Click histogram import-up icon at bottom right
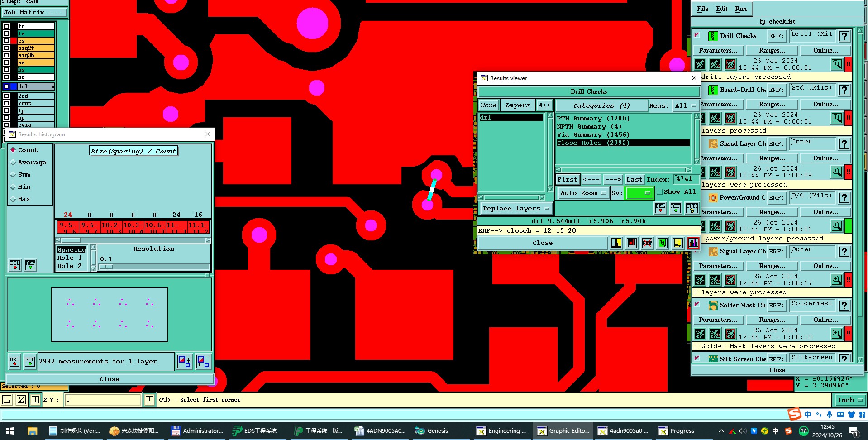The height and width of the screenshot is (440, 868). [x=203, y=362]
